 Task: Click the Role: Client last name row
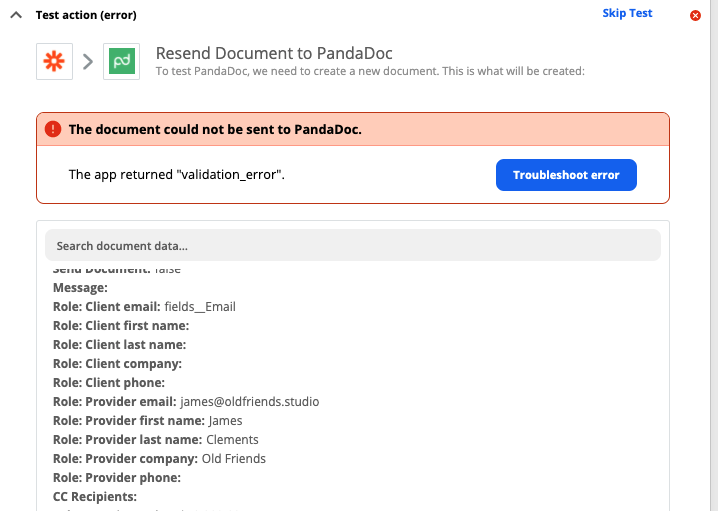click(x=120, y=345)
